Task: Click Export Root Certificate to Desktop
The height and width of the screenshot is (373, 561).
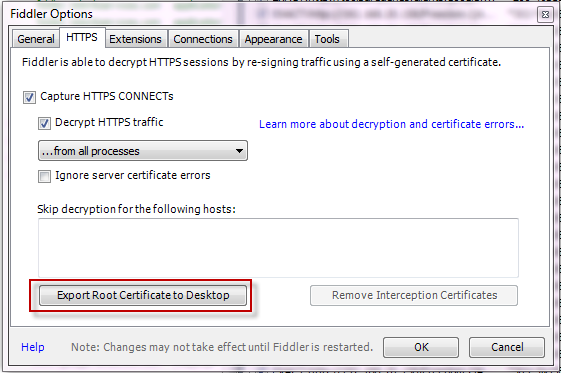Action: [x=143, y=295]
